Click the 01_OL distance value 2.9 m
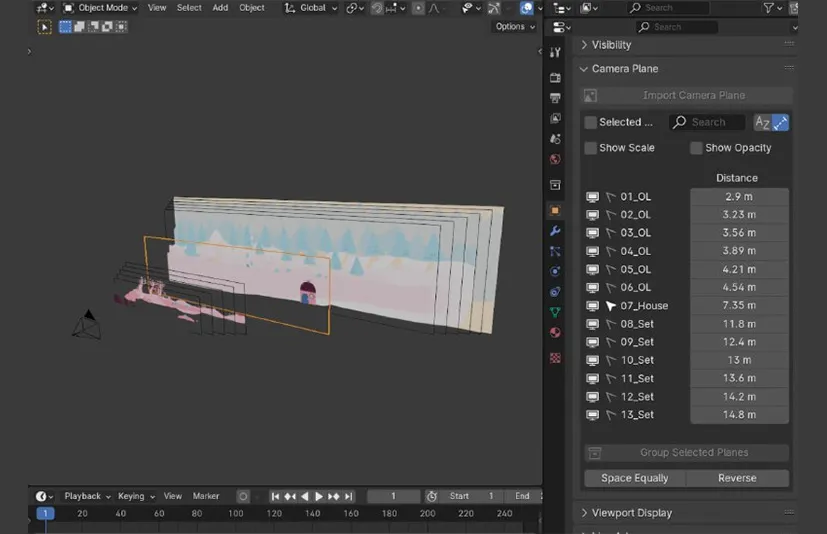Viewport: 827px width, 534px height. click(x=739, y=197)
